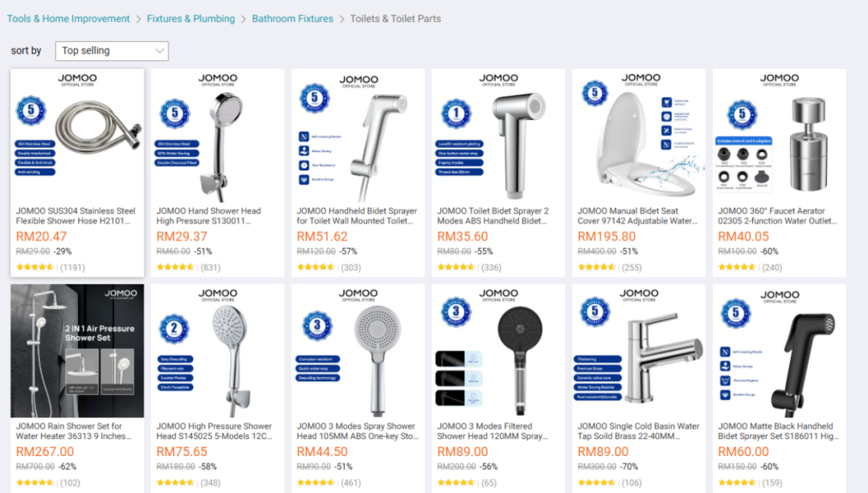View the JOMOO Hand Shower Head photo

pos(218,136)
